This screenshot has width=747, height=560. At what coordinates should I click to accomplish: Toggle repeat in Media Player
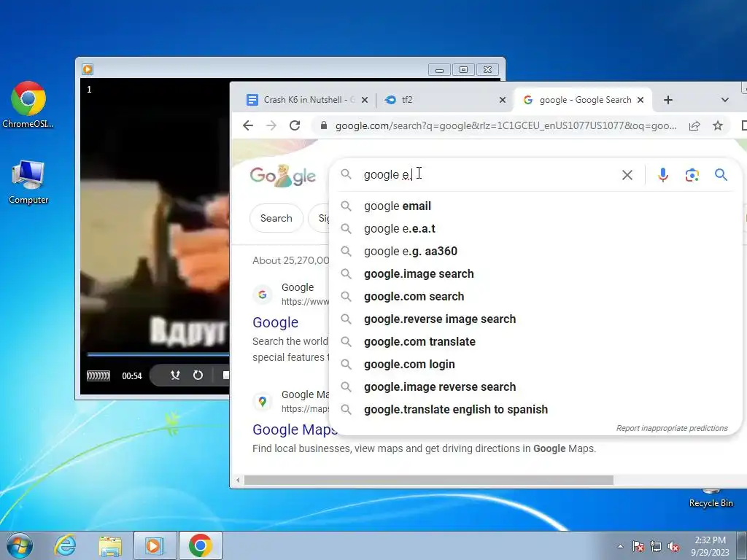[x=198, y=376]
